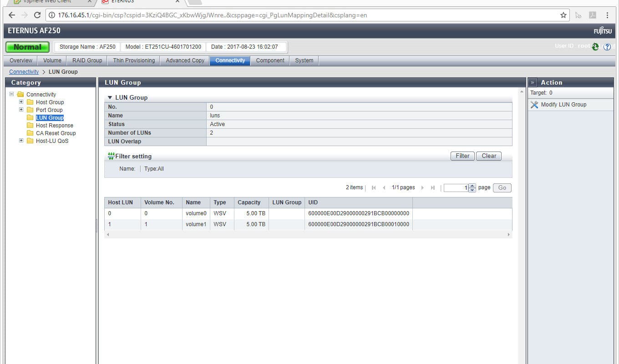619x364 pixels.
Task: Sort by the Volume No. column header
Action: point(162,202)
